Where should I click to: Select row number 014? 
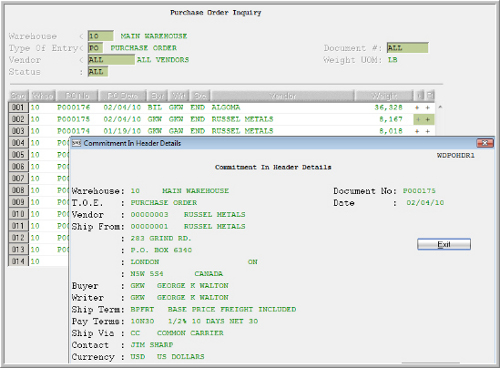click(x=18, y=261)
